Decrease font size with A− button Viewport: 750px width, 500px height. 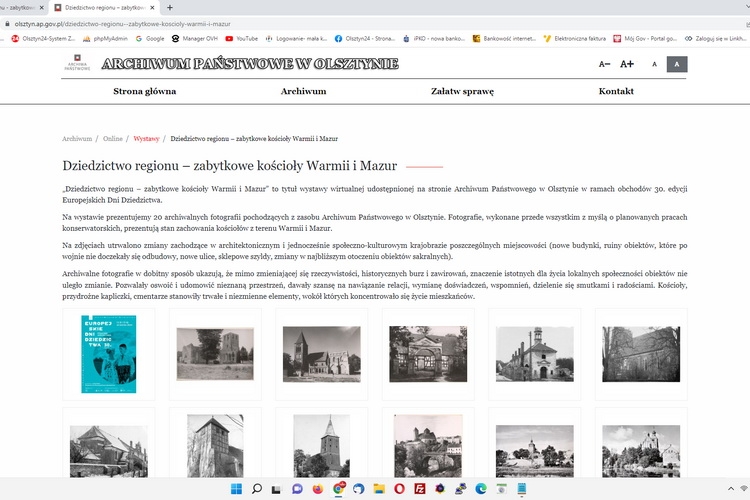604,64
